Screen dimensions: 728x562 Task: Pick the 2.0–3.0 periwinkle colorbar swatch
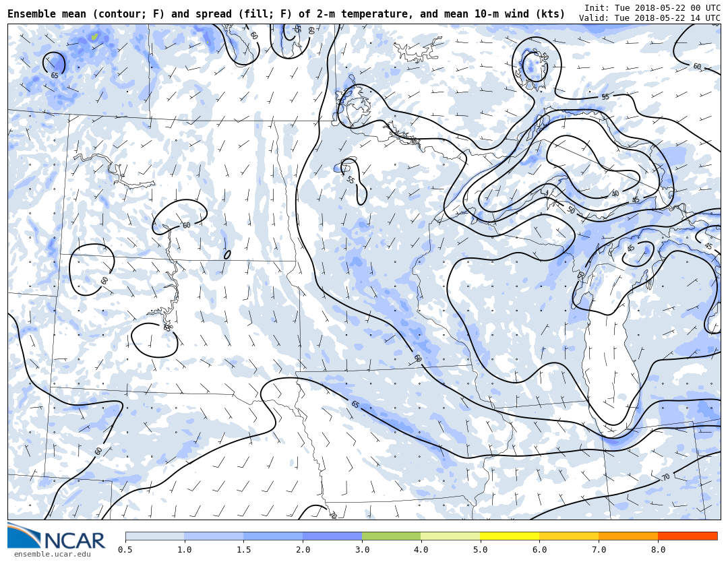click(x=332, y=536)
